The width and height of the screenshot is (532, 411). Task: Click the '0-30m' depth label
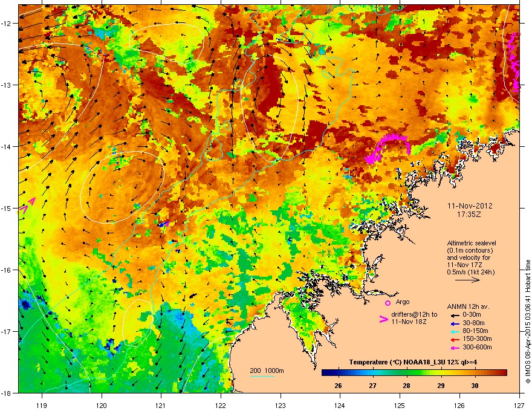pos(472,315)
